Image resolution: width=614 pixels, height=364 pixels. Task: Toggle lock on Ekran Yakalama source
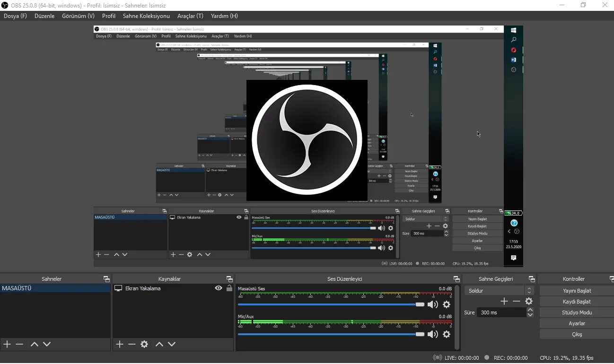click(x=229, y=288)
